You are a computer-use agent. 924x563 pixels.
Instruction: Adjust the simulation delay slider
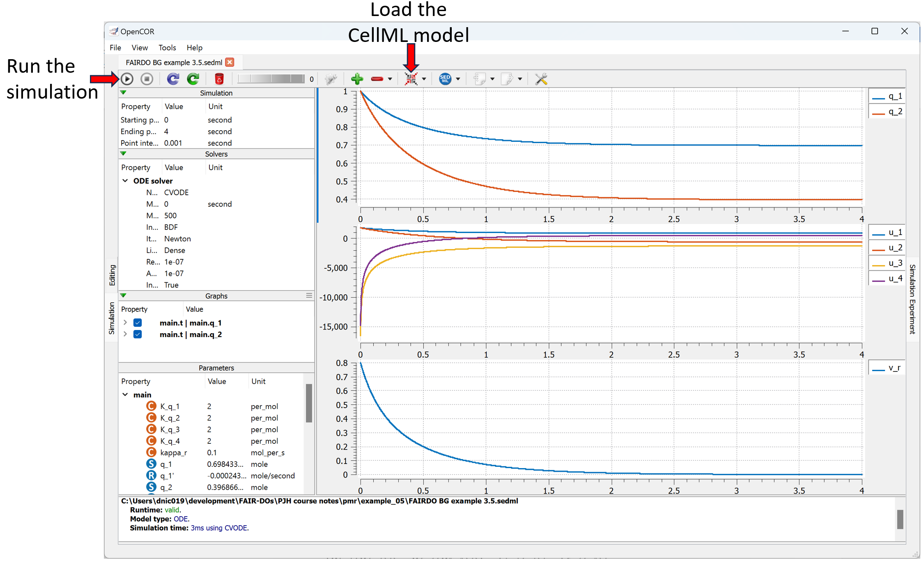coord(271,78)
